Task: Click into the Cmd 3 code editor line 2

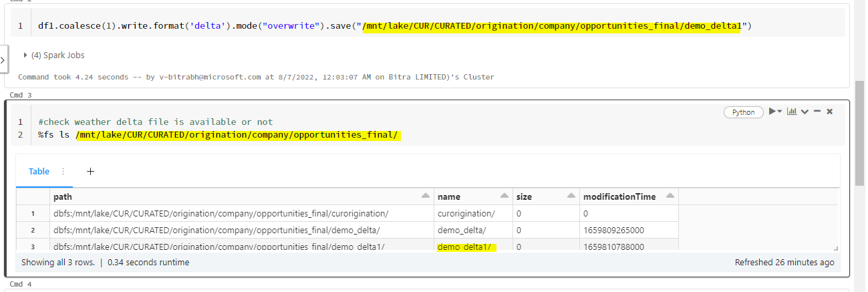Action: (x=267, y=136)
